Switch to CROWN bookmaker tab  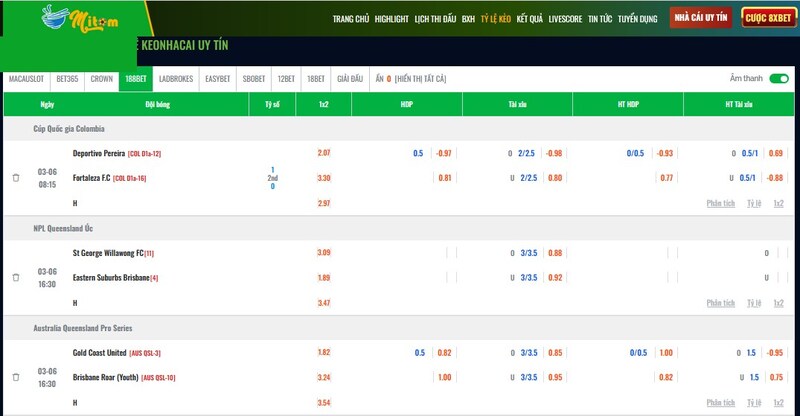point(102,79)
